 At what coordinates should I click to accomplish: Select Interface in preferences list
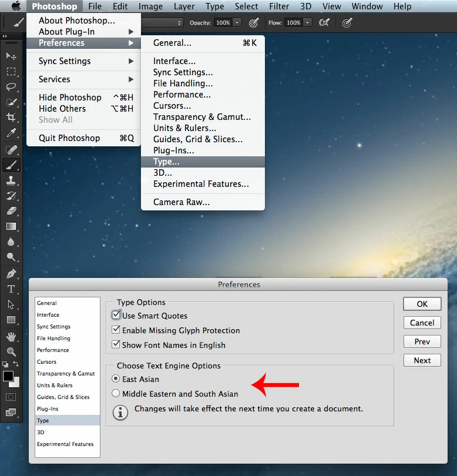click(x=68, y=315)
